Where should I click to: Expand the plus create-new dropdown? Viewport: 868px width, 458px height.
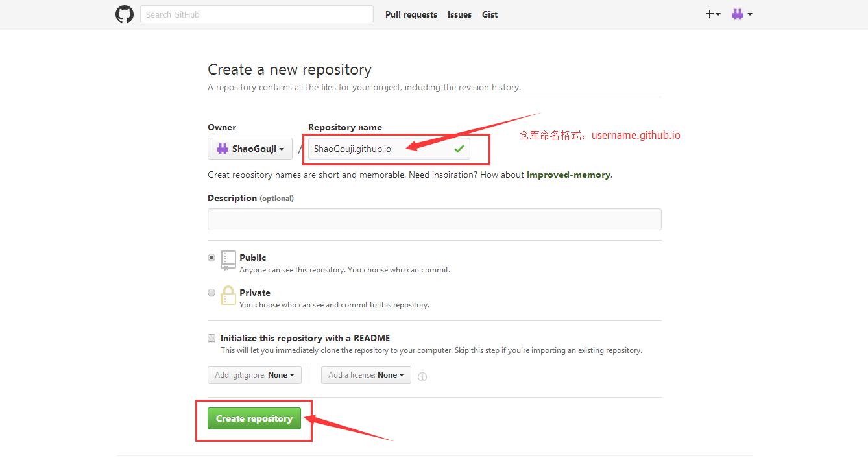(713, 14)
